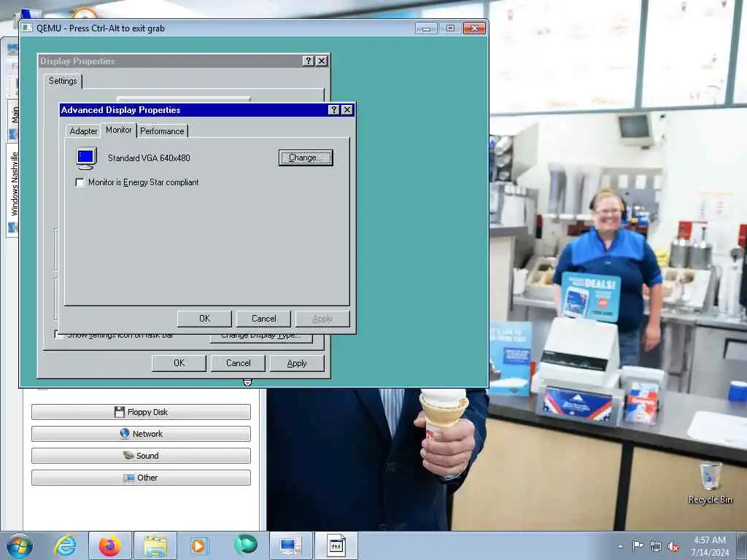Check Monitor is Energy Star compliant

click(80, 182)
